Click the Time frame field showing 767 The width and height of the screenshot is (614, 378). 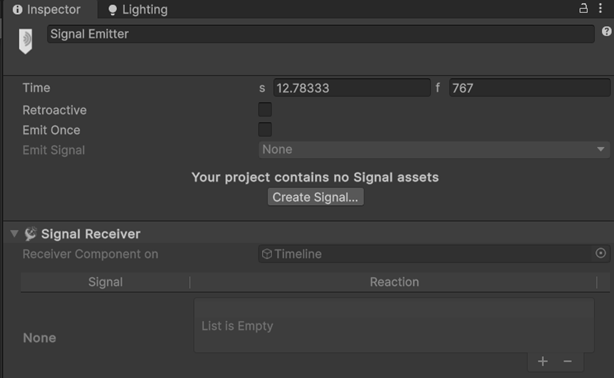coord(529,88)
